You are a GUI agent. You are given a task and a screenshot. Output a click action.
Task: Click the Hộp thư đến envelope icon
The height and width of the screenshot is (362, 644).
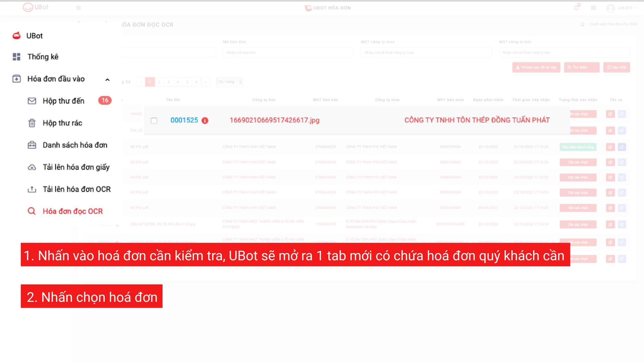point(32,101)
